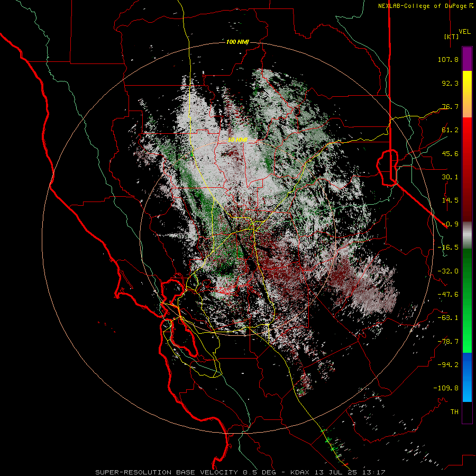Click the 30.1 velocity scale value
Viewport: 476px width, 476px height.
(x=450, y=177)
